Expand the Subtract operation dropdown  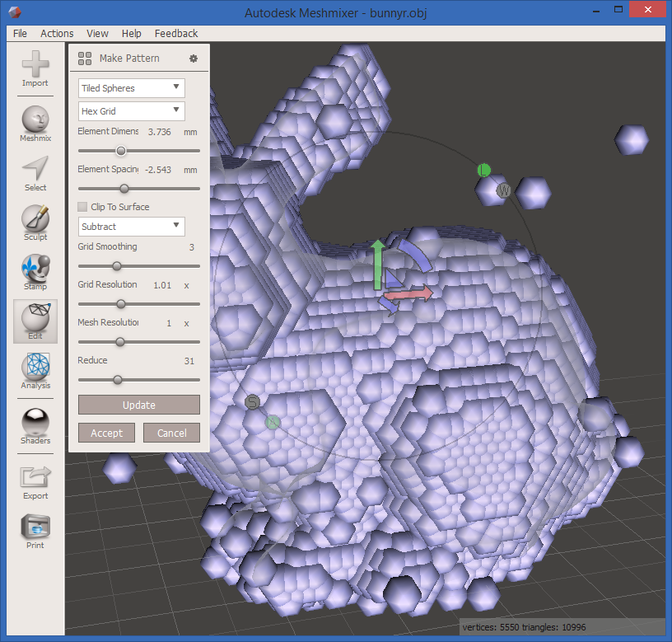click(x=132, y=227)
